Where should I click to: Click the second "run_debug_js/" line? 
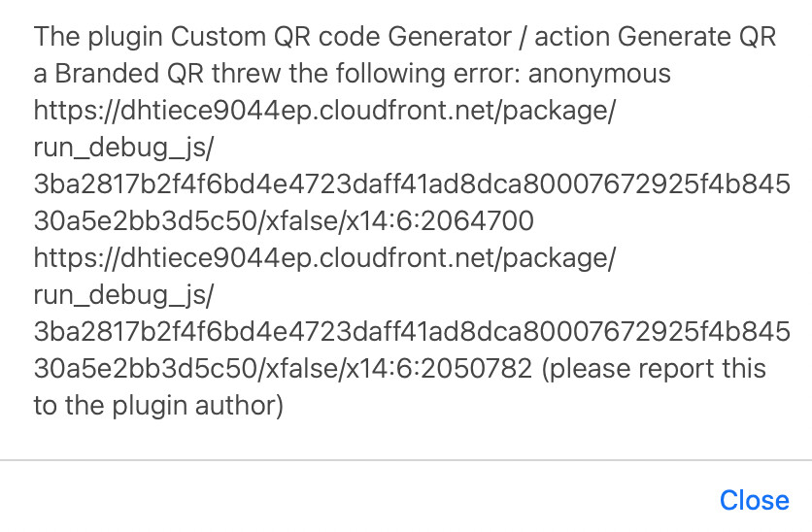(122, 295)
